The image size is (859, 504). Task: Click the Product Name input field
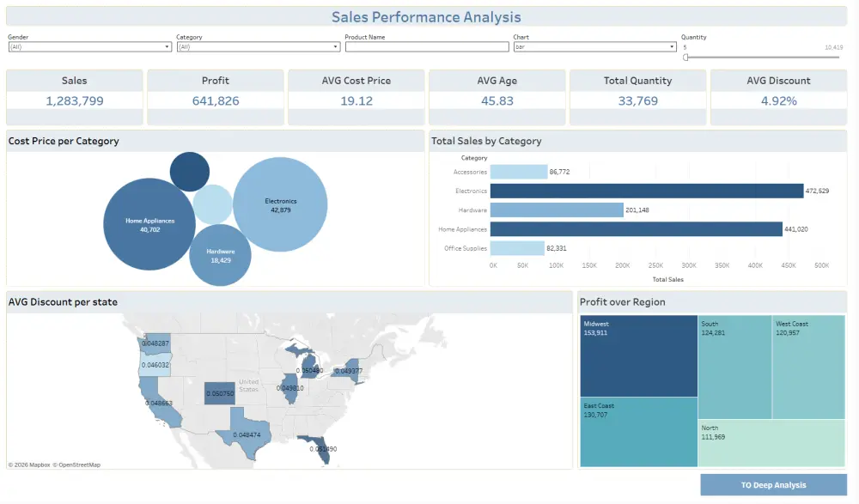click(427, 47)
